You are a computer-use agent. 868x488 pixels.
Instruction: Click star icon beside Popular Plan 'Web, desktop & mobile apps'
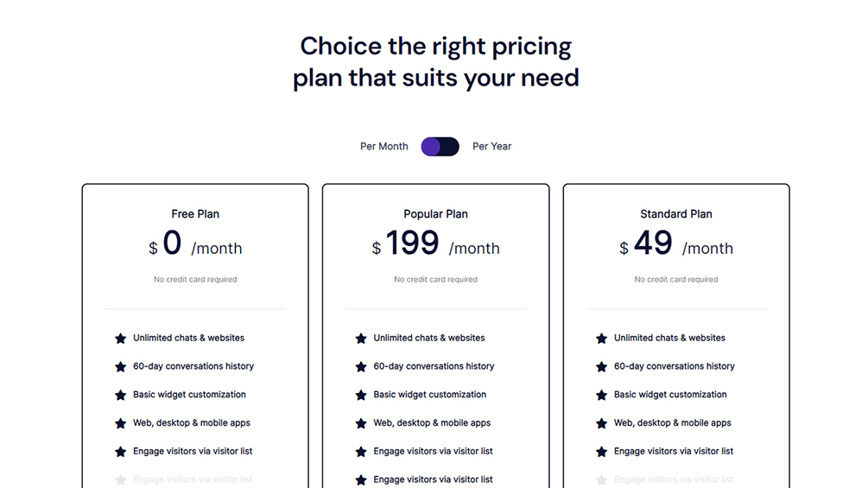coord(361,424)
